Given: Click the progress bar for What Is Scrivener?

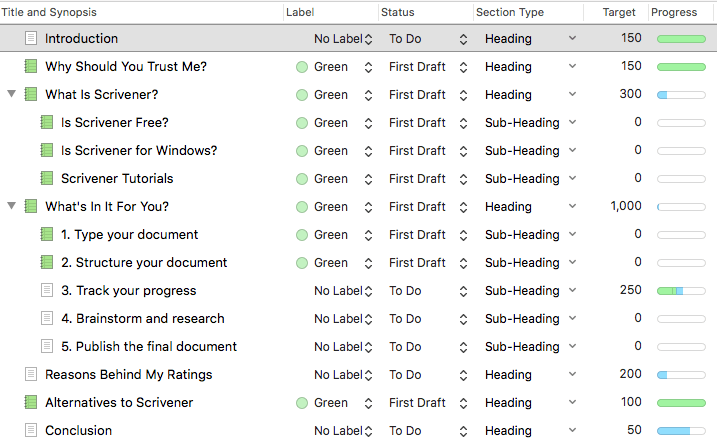Looking at the screenshot, I should 681,95.
